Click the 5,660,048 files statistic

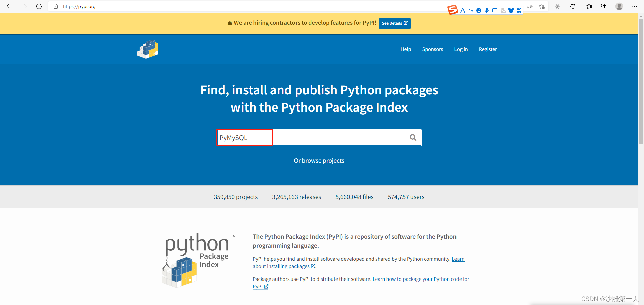point(355,197)
